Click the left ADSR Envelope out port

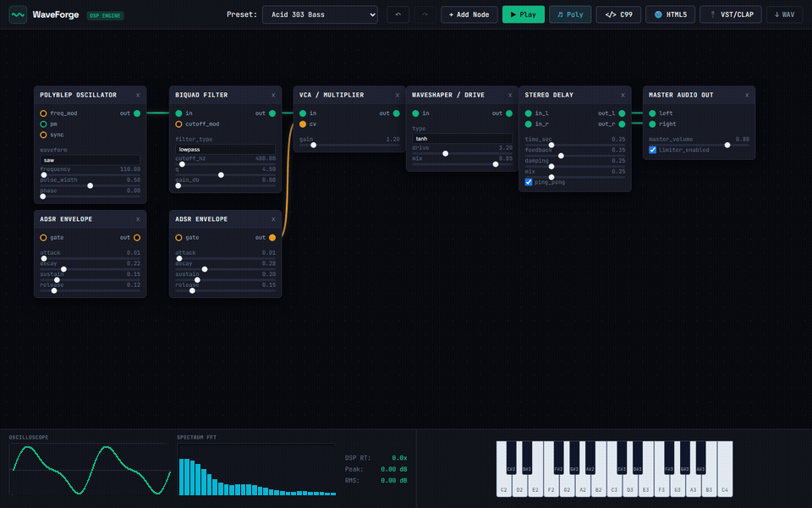pyautogui.click(x=137, y=238)
